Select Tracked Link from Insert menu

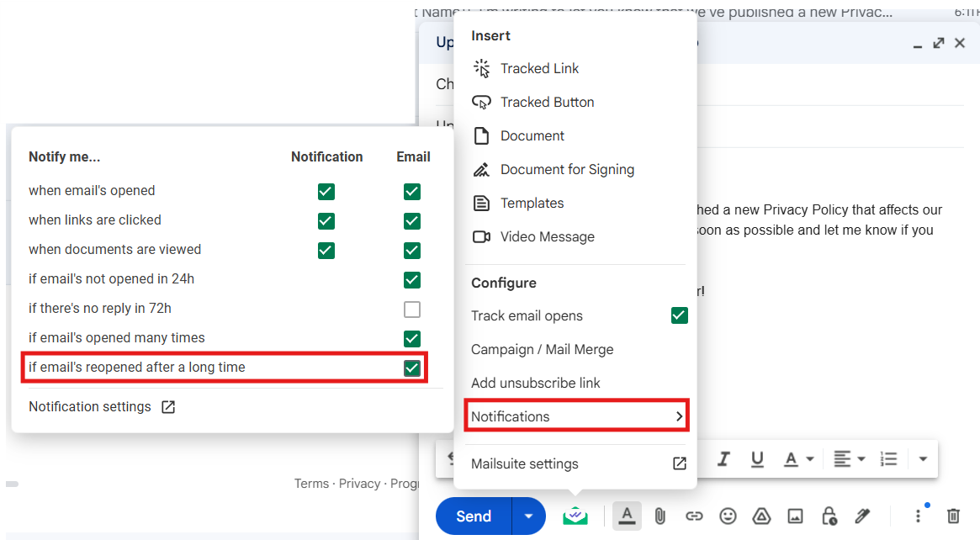click(539, 68)
